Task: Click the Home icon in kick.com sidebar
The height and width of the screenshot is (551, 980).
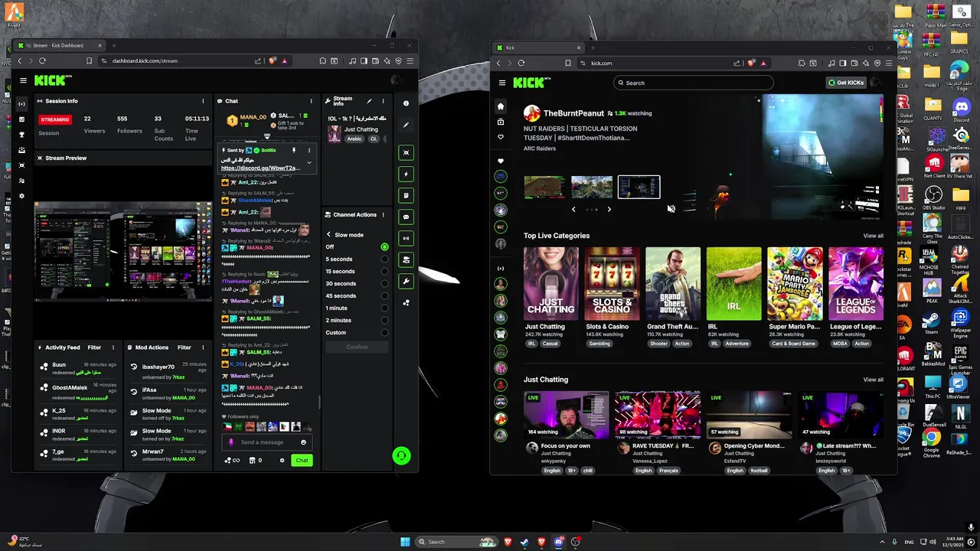Action: tap(501, 106)
